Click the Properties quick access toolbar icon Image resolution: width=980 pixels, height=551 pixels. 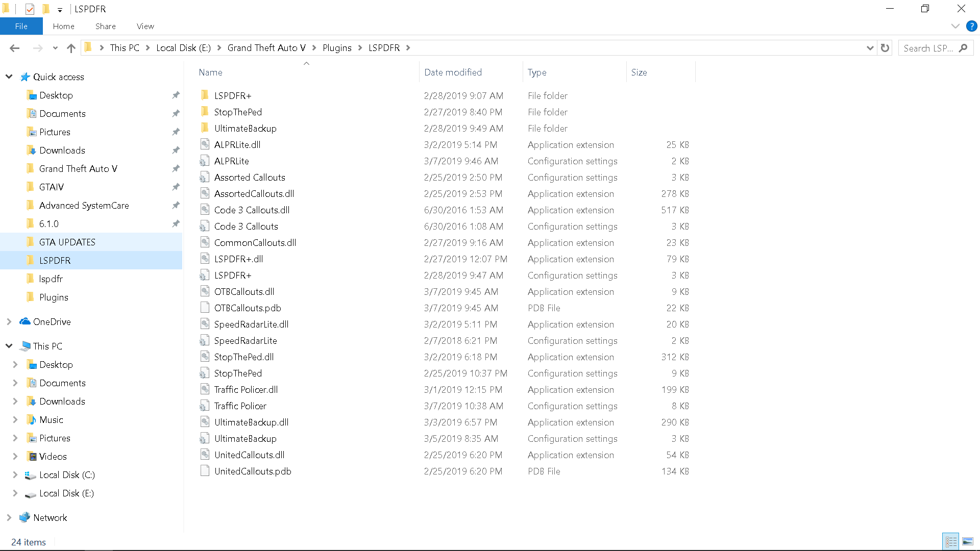(x=30, y=9)
